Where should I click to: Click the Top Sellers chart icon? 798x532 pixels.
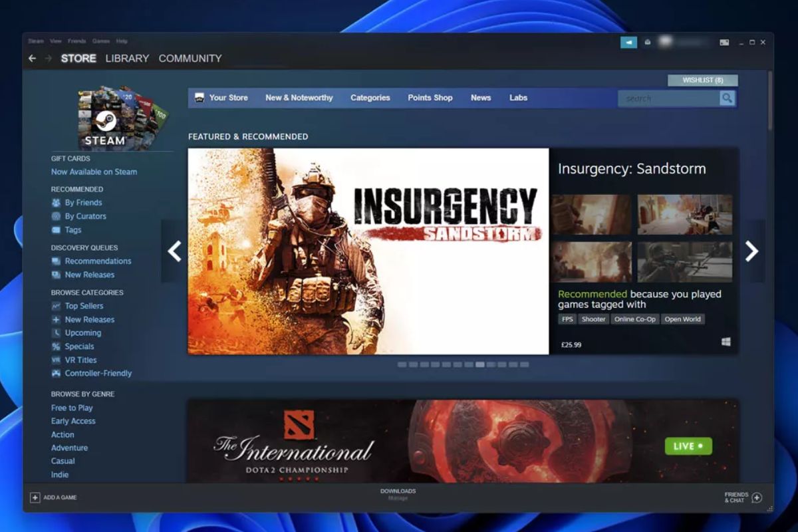(56, 306)
